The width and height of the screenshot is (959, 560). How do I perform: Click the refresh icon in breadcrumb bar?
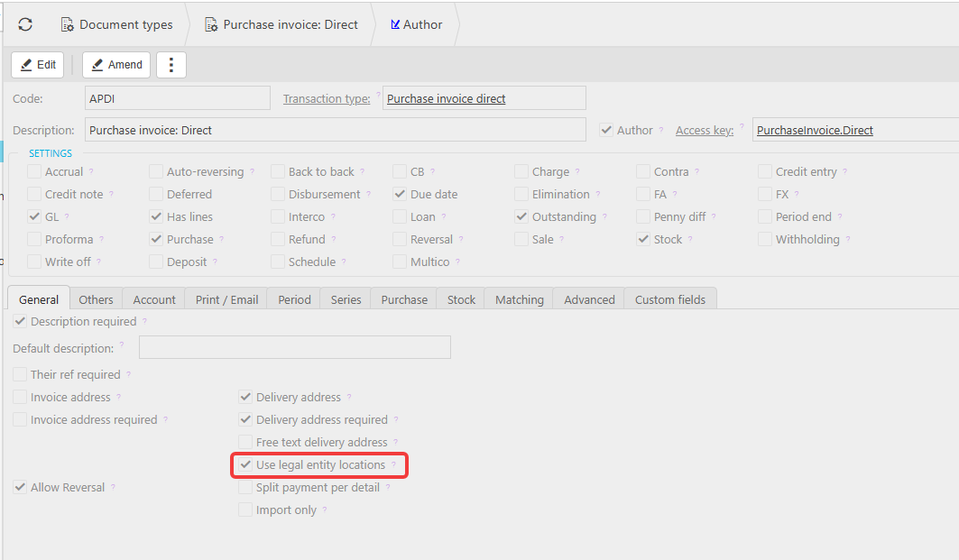point(25,24)
